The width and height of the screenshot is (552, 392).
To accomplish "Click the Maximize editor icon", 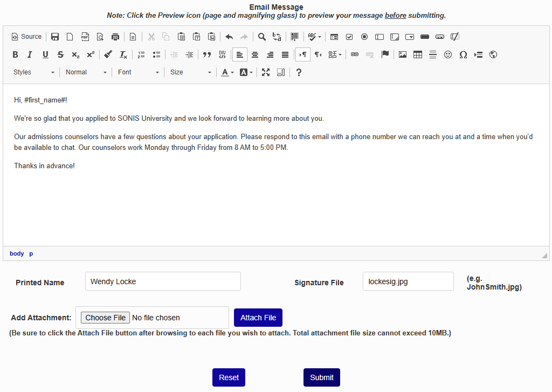I will [x=266, y=72].
